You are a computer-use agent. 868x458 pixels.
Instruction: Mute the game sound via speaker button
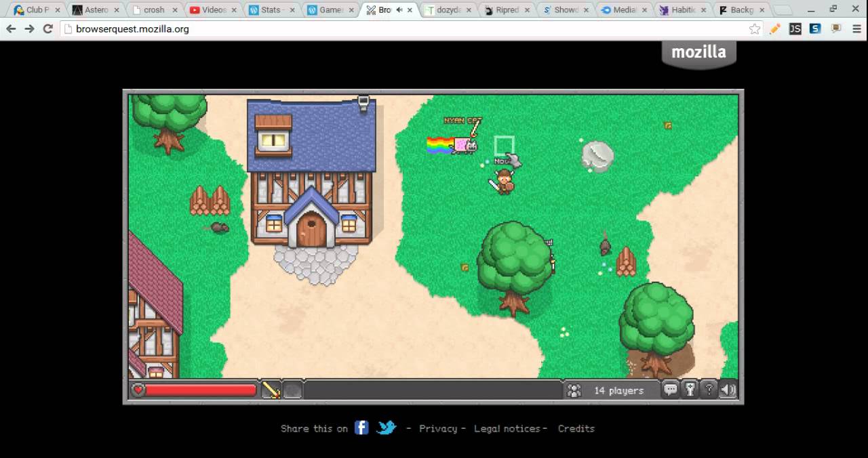point(728,390)
